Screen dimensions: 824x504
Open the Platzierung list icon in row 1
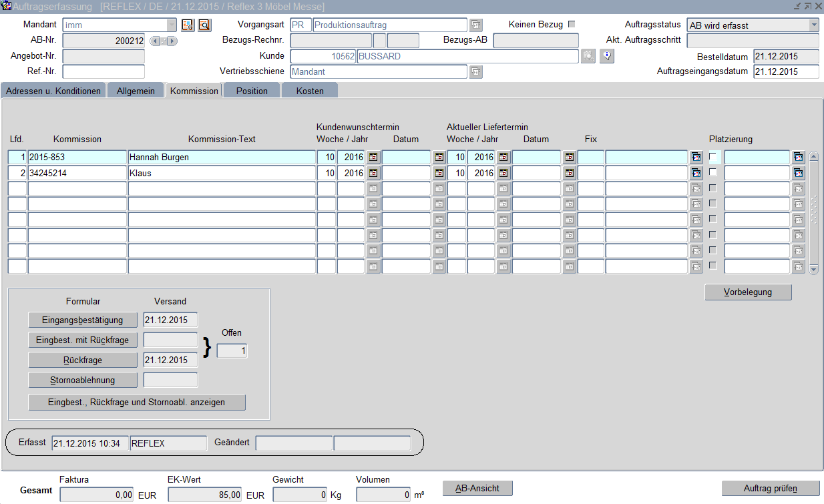coord(799,157)
